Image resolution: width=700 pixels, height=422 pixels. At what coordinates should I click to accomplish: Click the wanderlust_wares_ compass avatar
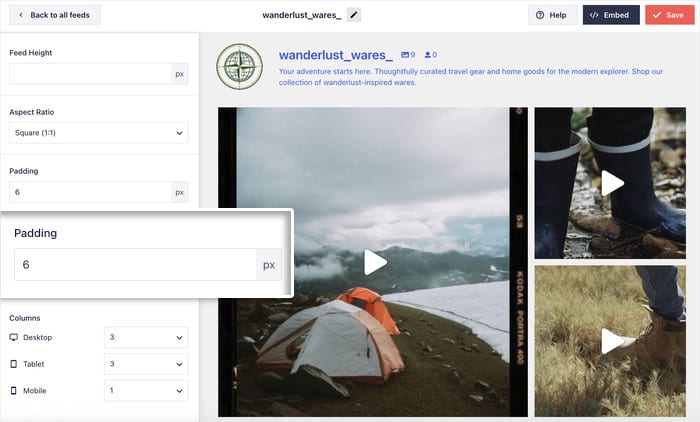pyautogui.click(x=240, y=67)
